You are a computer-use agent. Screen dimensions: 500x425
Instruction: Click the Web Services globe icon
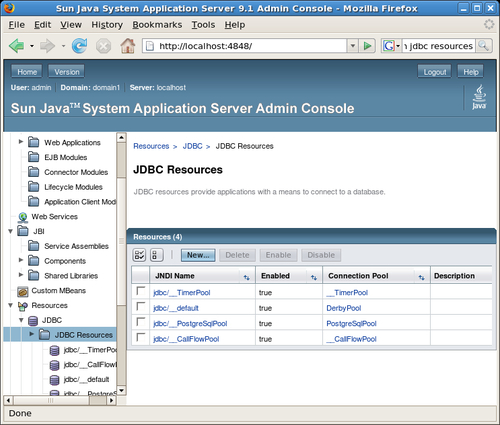pyautogui.click(x=23, y=217)
